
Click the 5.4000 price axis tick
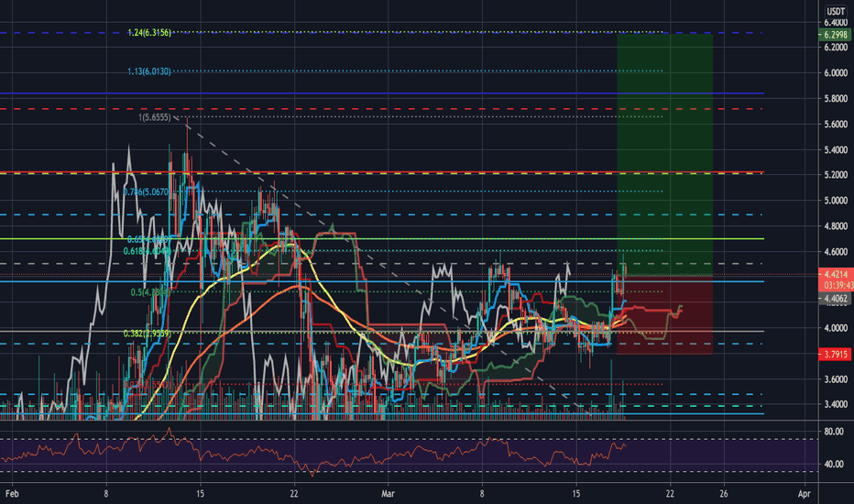(836, 150)
